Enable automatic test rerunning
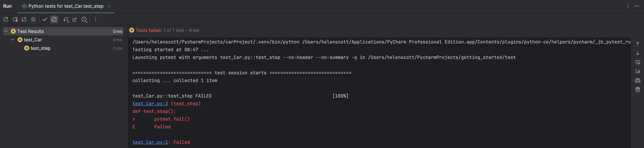644x148 pixels. [x=24, y=19]
